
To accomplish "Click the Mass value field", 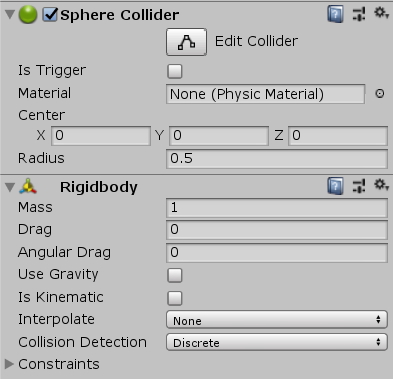I will click(277, 208).
